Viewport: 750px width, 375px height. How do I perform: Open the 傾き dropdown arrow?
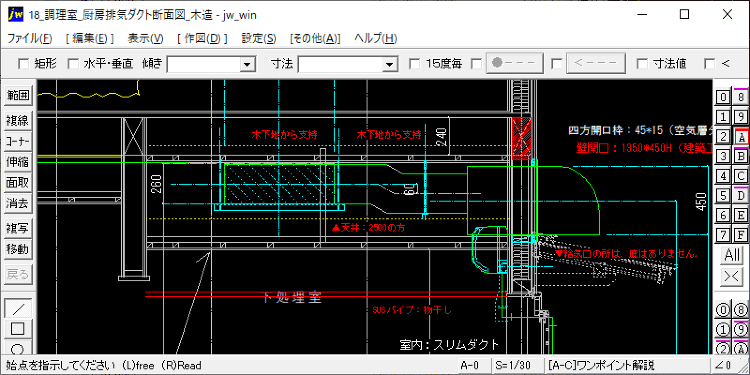pos(247,64)
